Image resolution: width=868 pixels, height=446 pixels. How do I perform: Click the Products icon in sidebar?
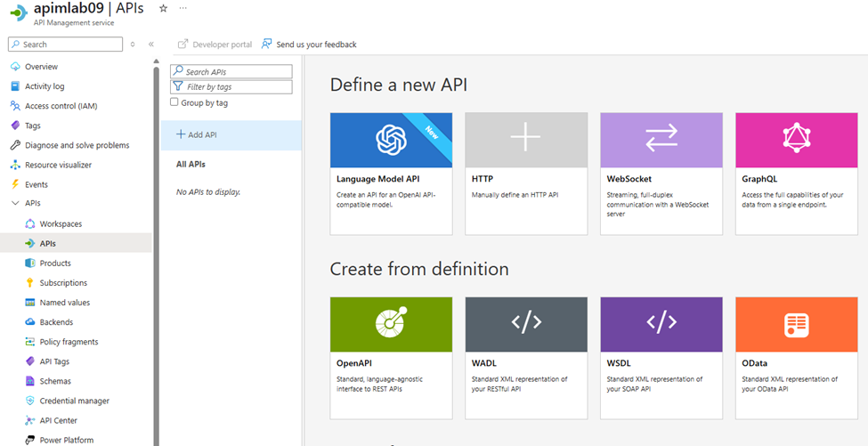click(30, 264)
